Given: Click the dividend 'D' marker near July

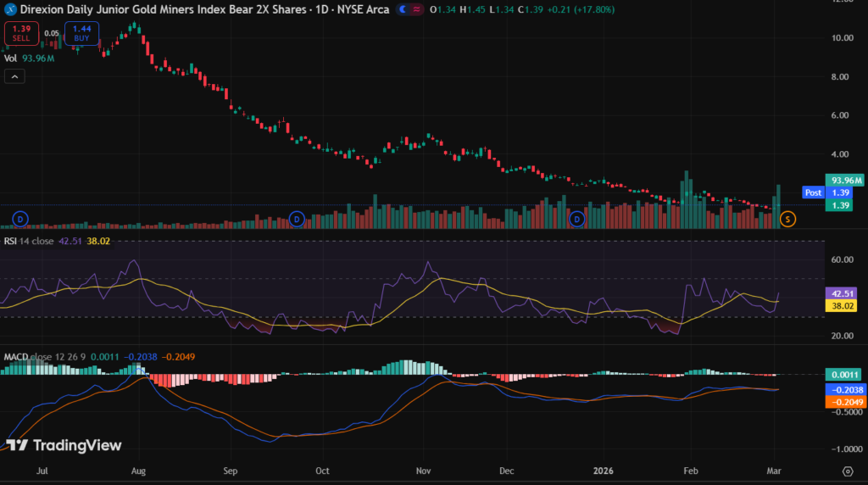Looking at the screenshot, I should (19, 220).
